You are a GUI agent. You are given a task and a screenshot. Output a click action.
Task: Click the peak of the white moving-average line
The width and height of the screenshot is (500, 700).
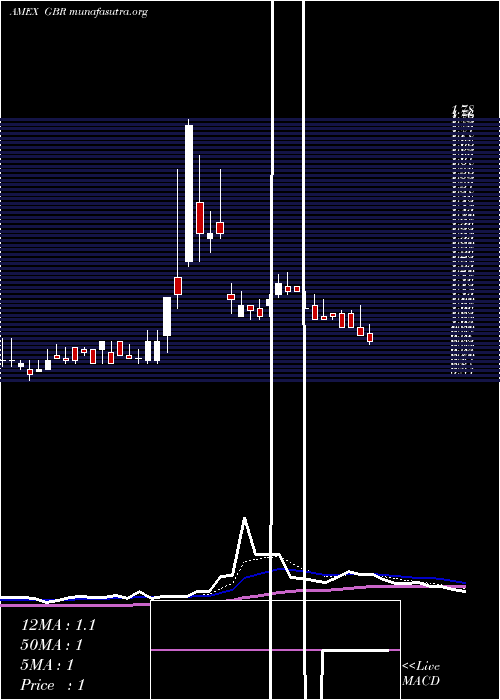[244, 518]
